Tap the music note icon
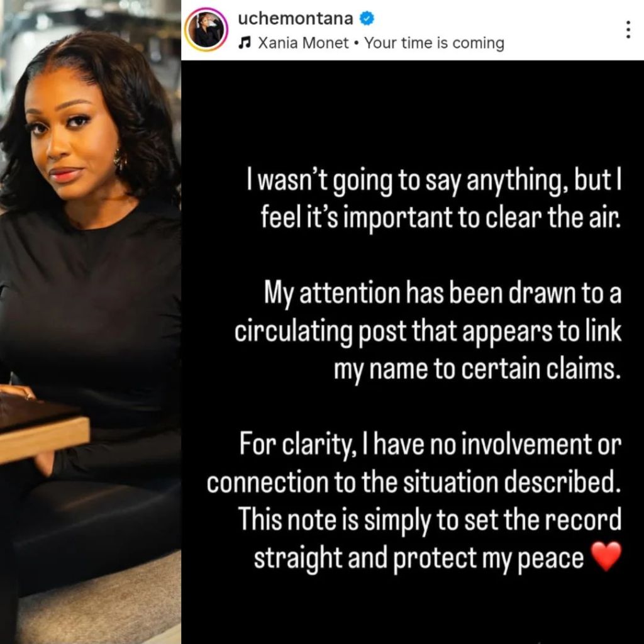Image resolution: width=644 pixels, height=644 pixels. (245, 42)
